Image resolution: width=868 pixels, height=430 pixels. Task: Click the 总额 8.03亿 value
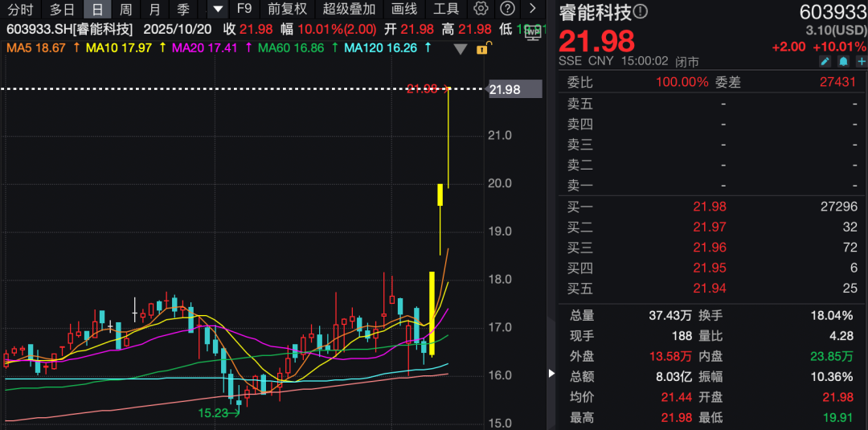[x=673, y=377]
